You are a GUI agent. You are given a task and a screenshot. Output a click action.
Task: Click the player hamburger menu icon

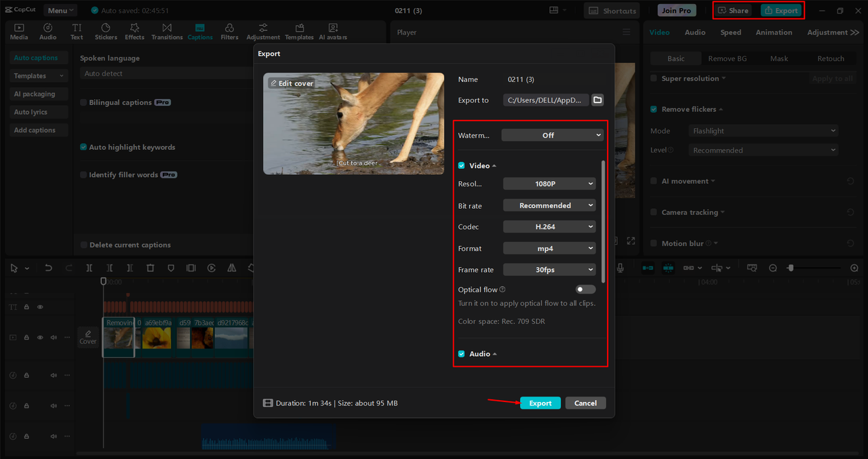627,33
